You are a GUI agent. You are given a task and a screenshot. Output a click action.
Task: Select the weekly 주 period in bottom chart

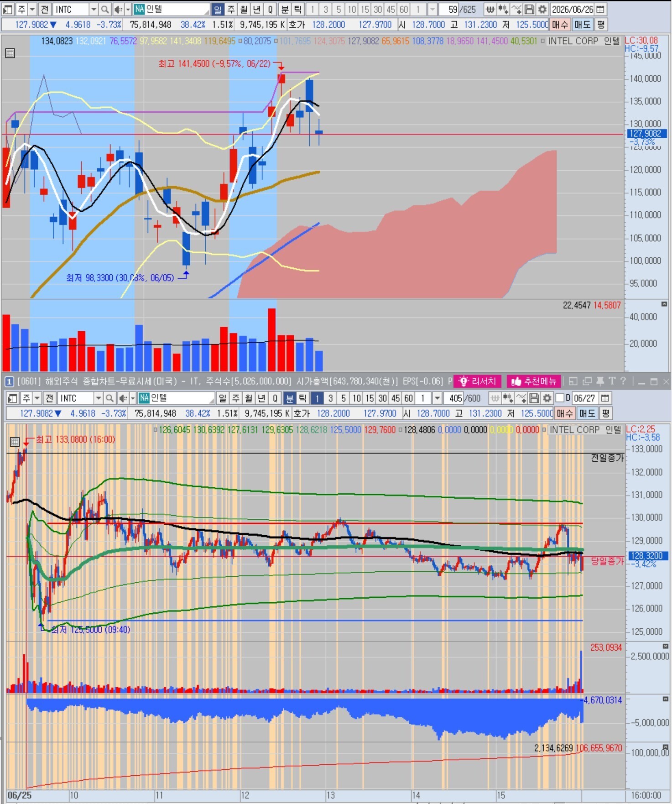[x=235, y=398]
